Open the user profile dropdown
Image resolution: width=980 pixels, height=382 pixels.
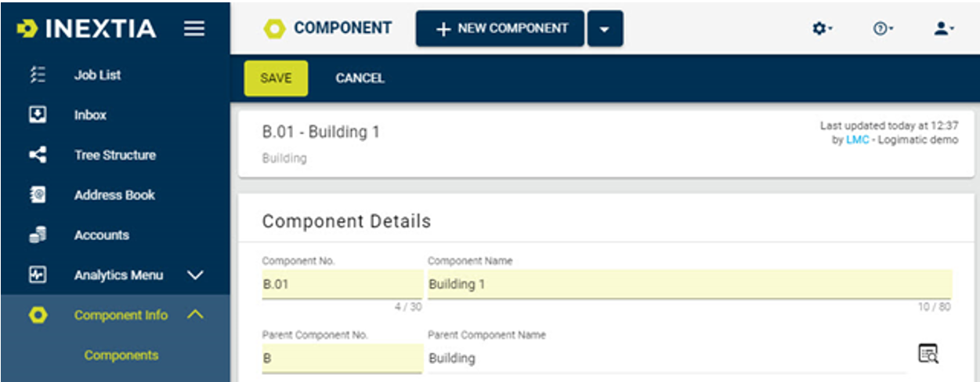944,28
